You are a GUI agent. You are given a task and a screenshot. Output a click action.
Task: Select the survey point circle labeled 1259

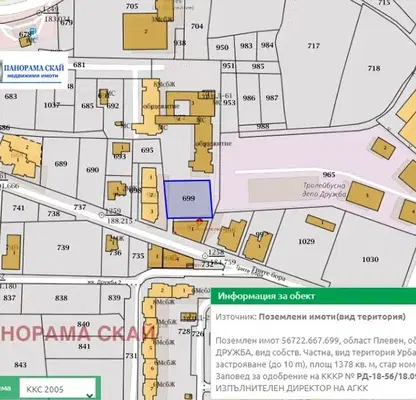102,215
